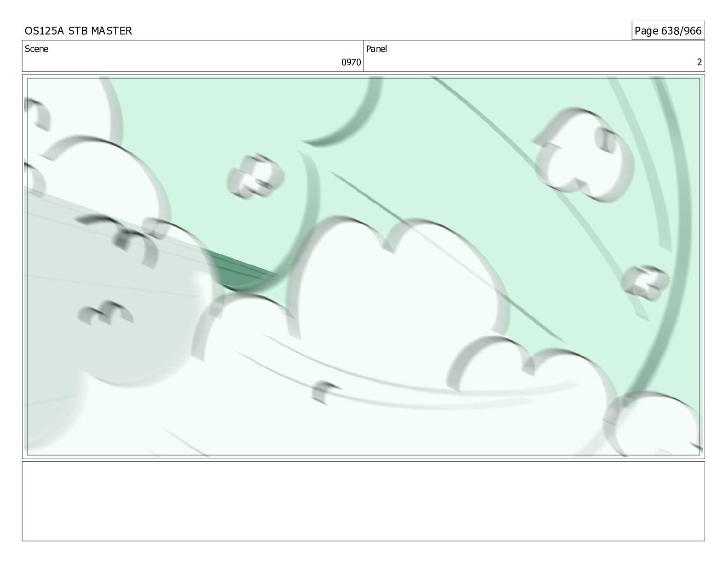Viewport: 728px width, 563px height.
Task: Click the Page 638/966 indicator
Action: coord(668,31)
